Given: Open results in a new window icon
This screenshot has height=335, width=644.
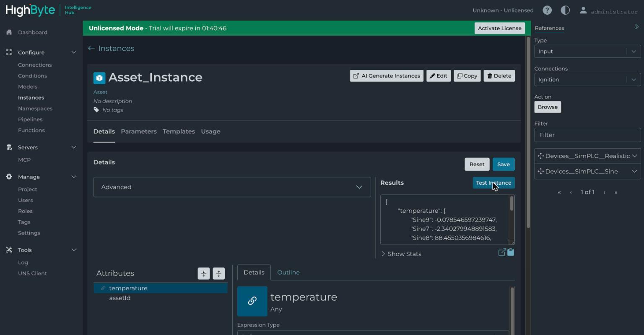Looking at the screenshot, I should click(502, 252).
